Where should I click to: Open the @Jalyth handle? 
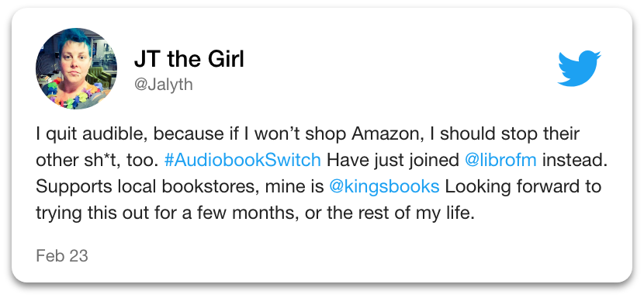164,85
